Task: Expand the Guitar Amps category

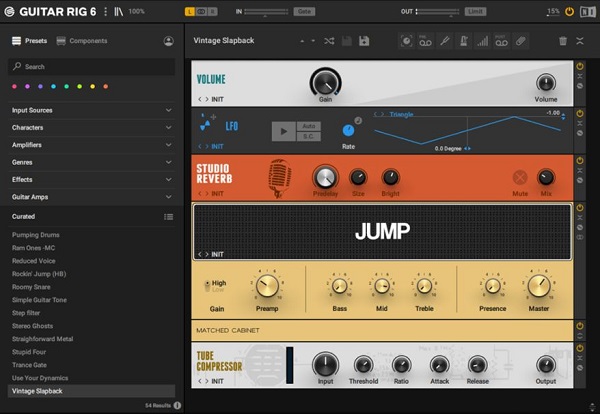Action: click(x=91, y=197)
